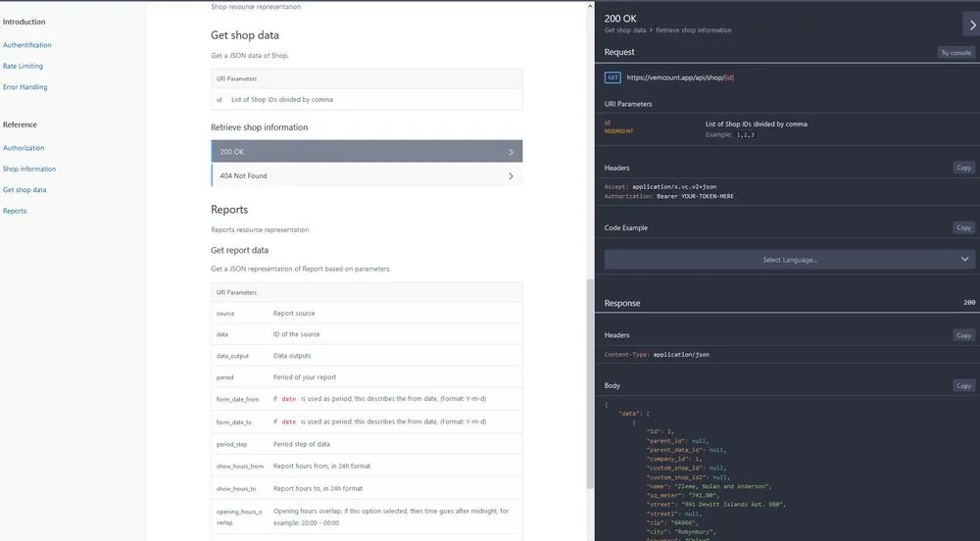This screenshot has height=541, width=980.
Task: Click the 200 status code beside Response
Action: 969,303
